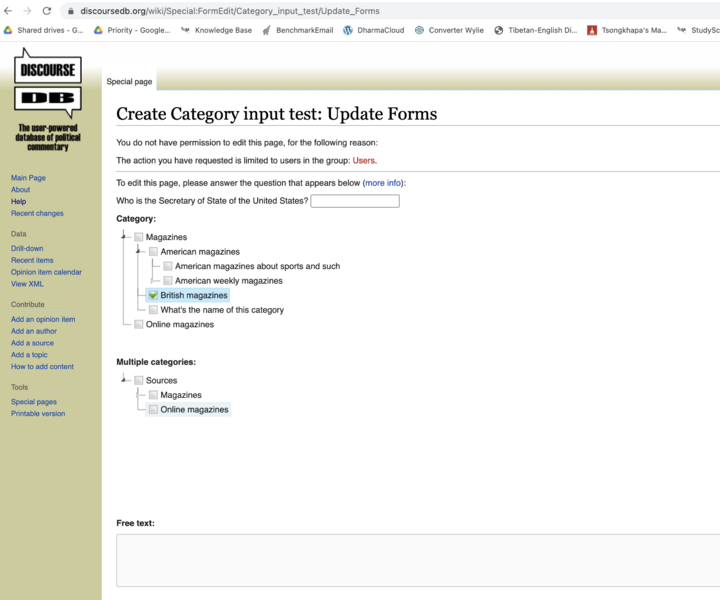The height and width of the screenshot is (600, 720).
Task: Open the Drill-down link
Action: point(27,248)
